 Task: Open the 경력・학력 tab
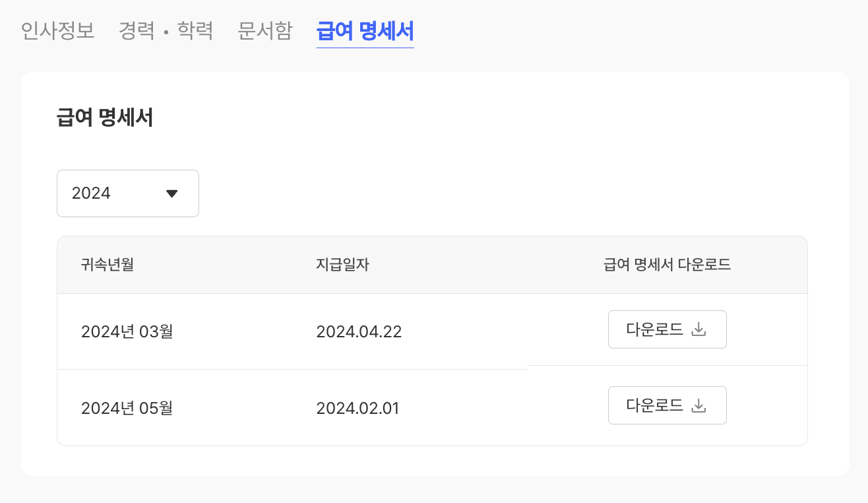[166, 31]
